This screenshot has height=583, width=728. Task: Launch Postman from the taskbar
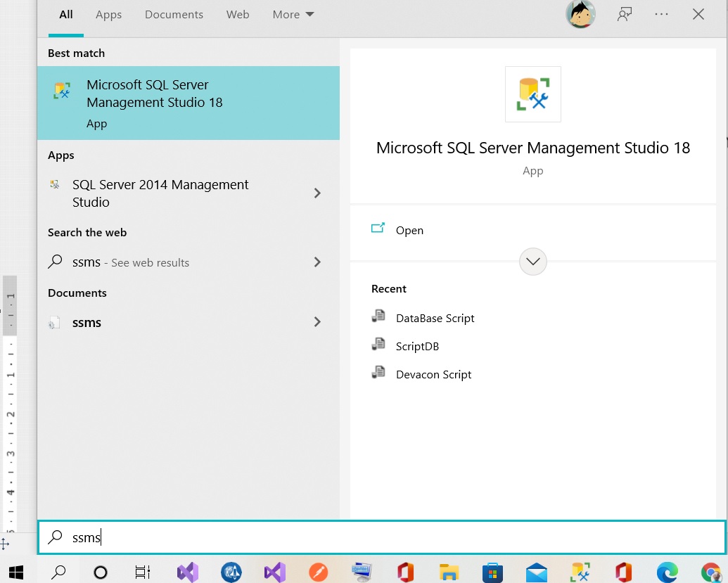[x=319, y=572]
